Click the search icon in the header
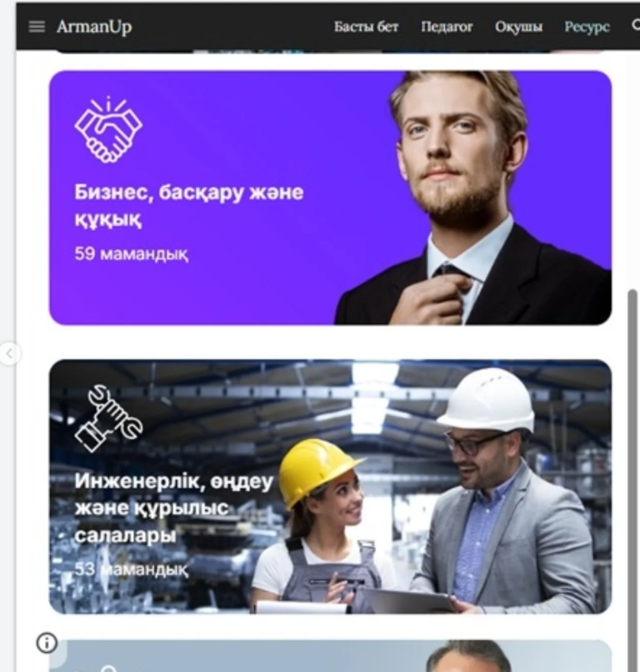Screen dimensions: 640x672 [636, 25]
